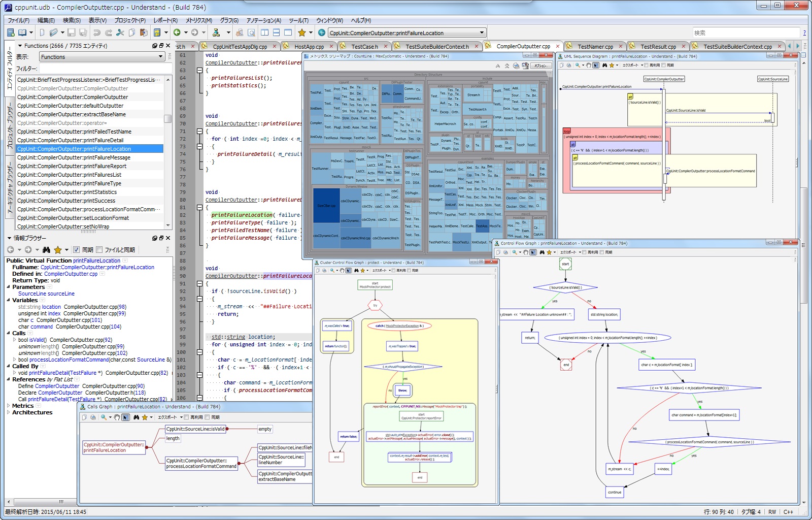
Task: Click the project configure icon at far left
Action: (x=10, y=32)
